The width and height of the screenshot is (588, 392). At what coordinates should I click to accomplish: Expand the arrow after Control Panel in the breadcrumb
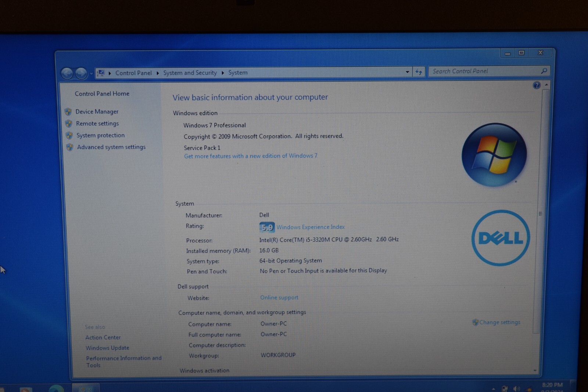(158, 73)
